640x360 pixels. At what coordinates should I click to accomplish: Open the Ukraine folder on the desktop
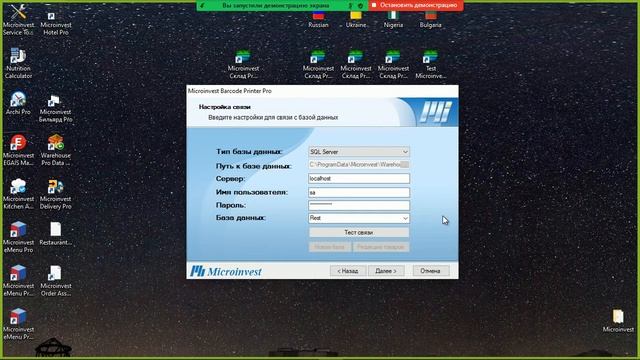[x=356, y=20]
